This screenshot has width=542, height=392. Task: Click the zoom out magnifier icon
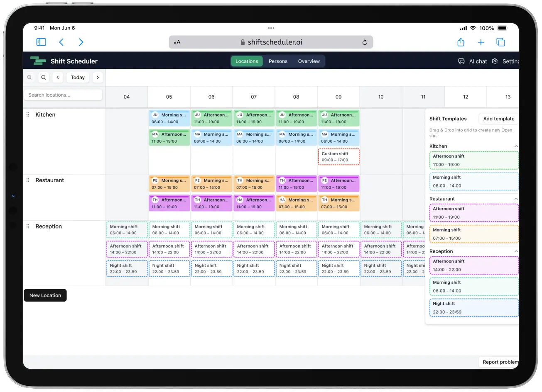44,77
